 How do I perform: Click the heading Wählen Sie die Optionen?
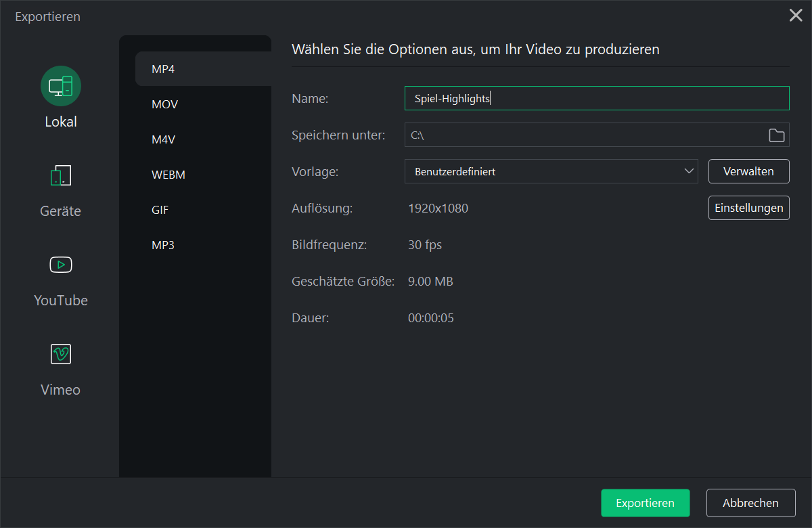point(476,49)
